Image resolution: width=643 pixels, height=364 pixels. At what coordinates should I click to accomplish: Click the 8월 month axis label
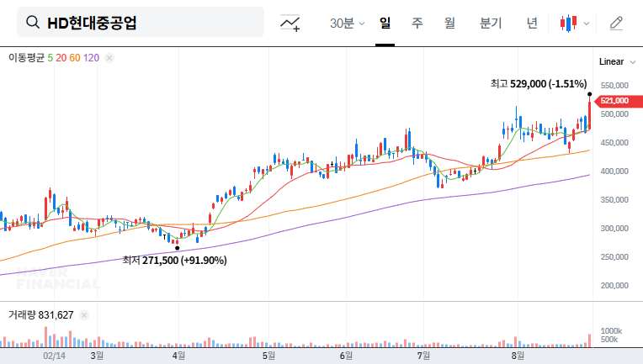tap(518, 356)
